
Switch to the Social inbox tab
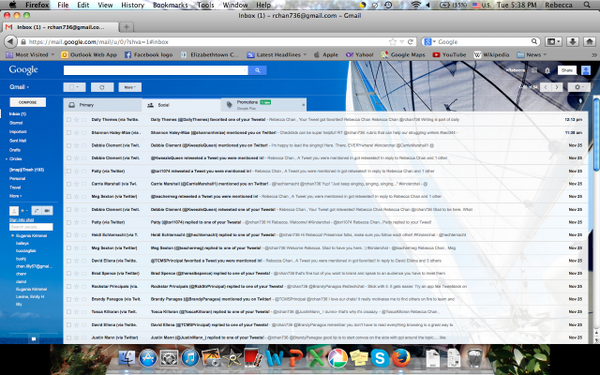point(181,105)
